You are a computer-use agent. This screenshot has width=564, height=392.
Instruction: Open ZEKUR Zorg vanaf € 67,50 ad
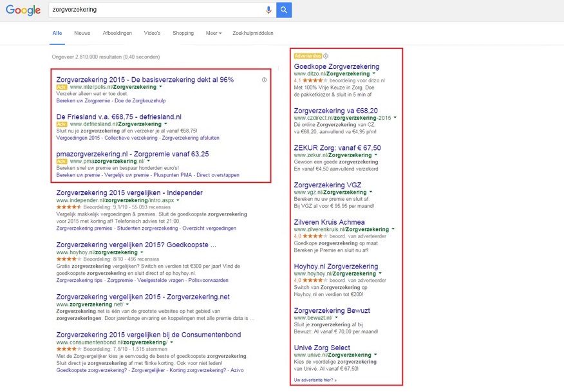(337, 148)
